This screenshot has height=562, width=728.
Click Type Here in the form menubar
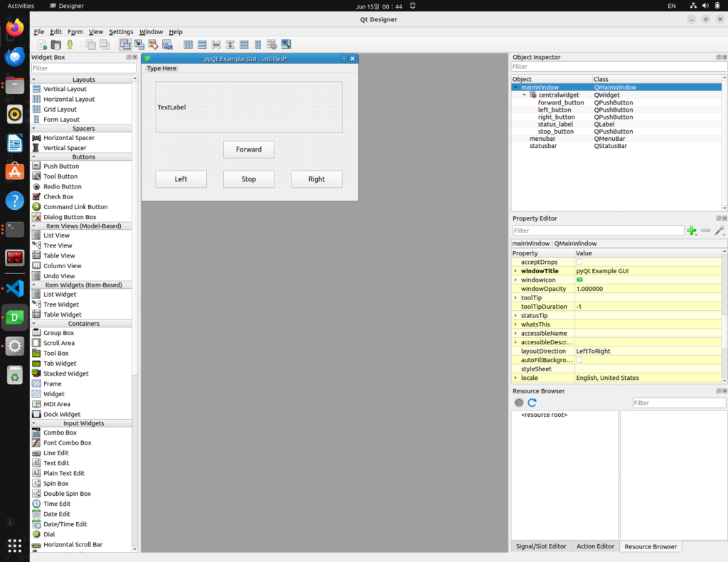coord(161,68)
